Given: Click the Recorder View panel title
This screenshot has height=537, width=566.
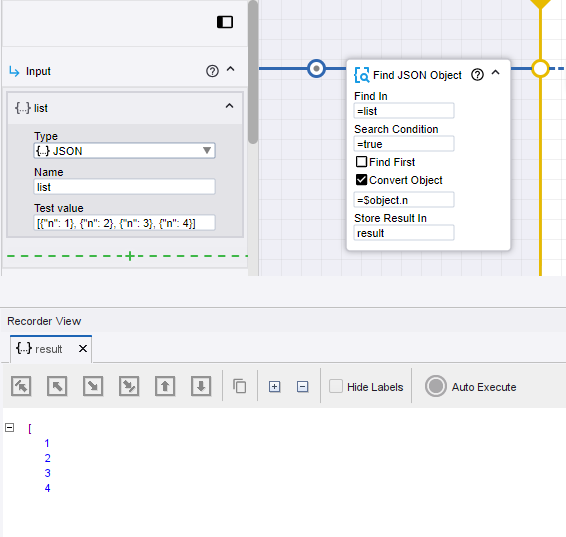Looking at the screenshot, I should [x=44, y=321].
